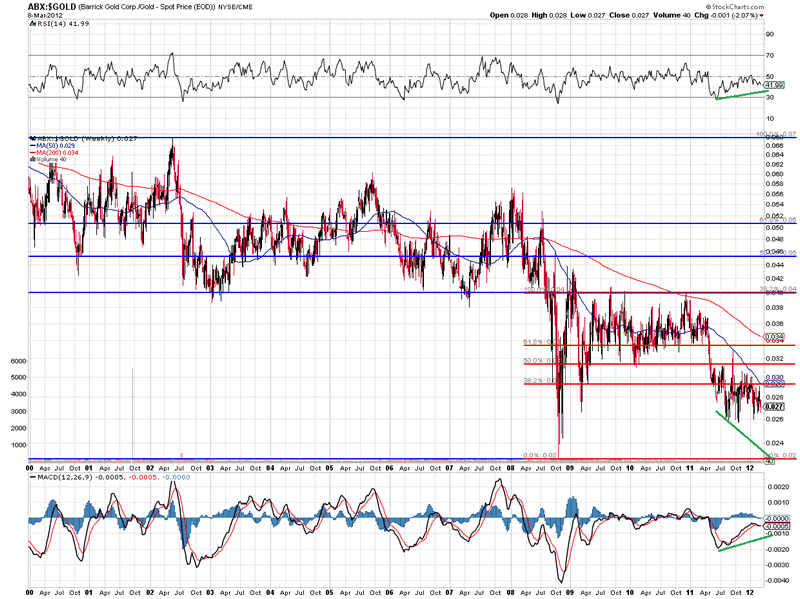Click the 'ABX:$GOLD (Weekly) 0.027' legend entry
Viewport: 800px width, 599px height.
[87, 138]
